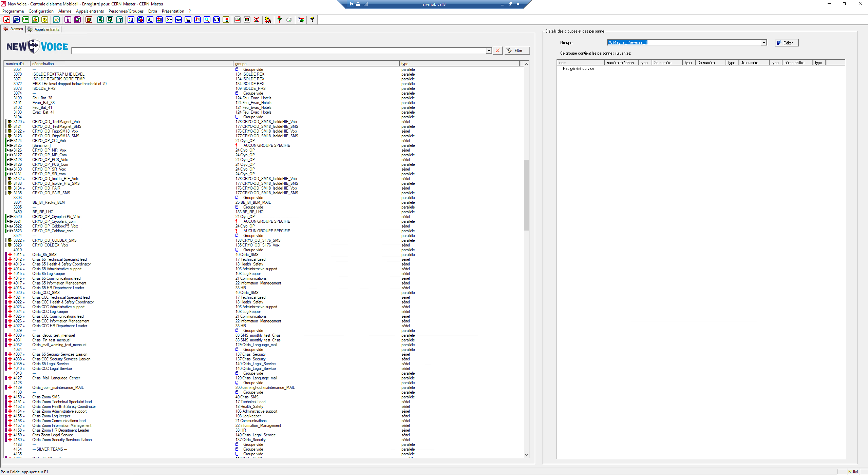Sort alarm list by 'type' column header

(459, 64)
